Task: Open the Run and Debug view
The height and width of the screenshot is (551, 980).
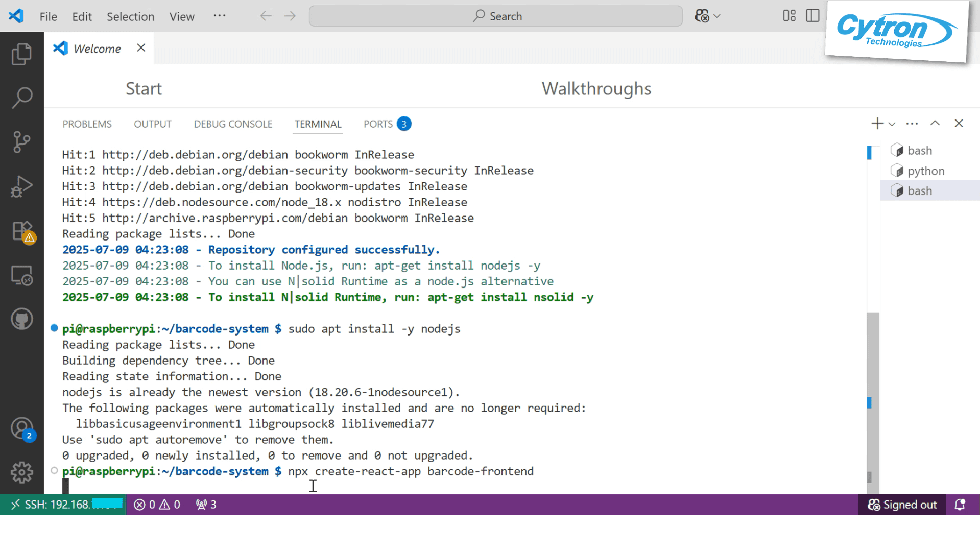Action: (x=21, y=186)
